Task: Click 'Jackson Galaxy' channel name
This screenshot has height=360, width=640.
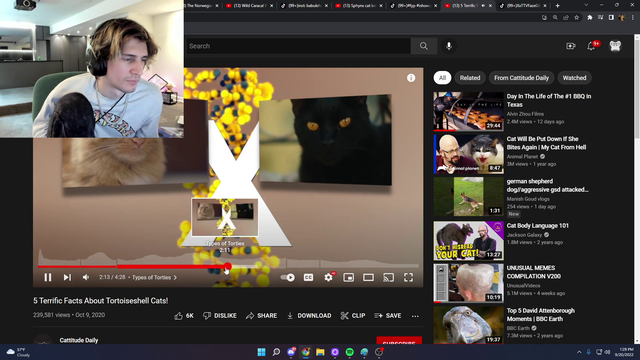Action: 524,235
